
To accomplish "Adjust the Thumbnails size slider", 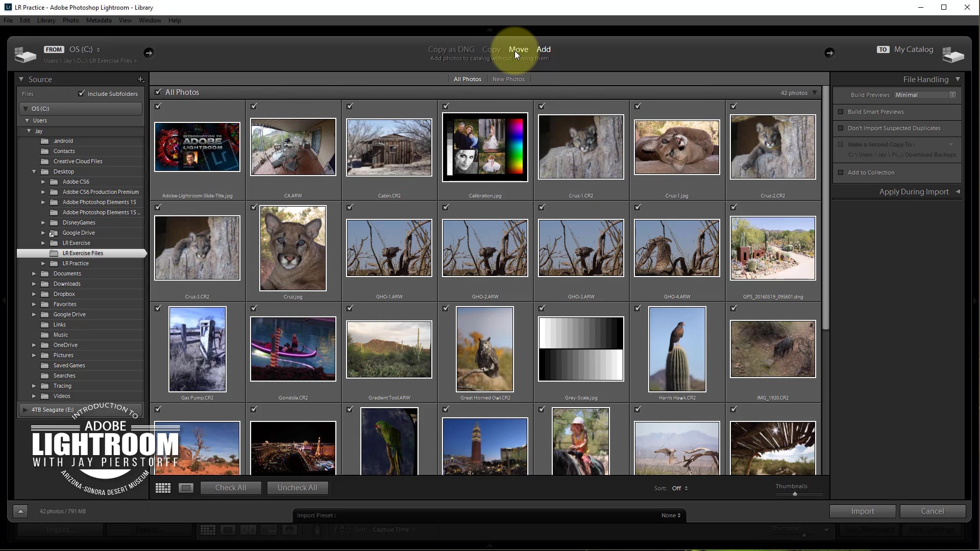I will tap(795, 494).
